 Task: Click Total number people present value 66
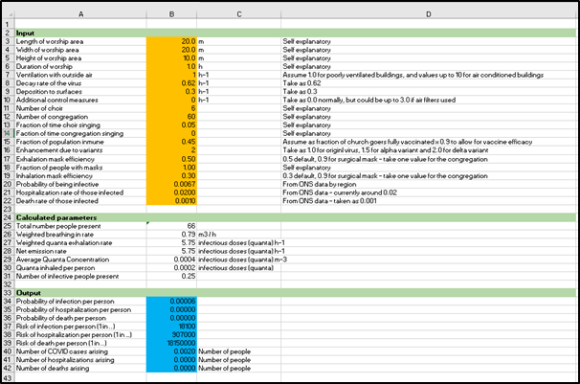click(172, 226)
